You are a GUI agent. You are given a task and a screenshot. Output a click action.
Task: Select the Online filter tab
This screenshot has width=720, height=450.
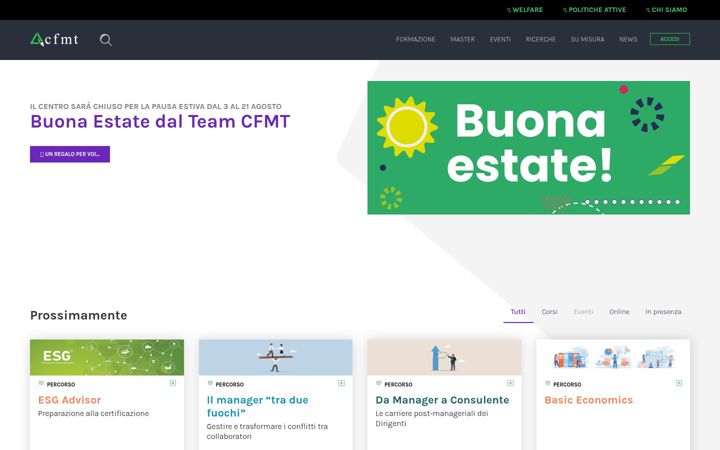click(619, 312)
